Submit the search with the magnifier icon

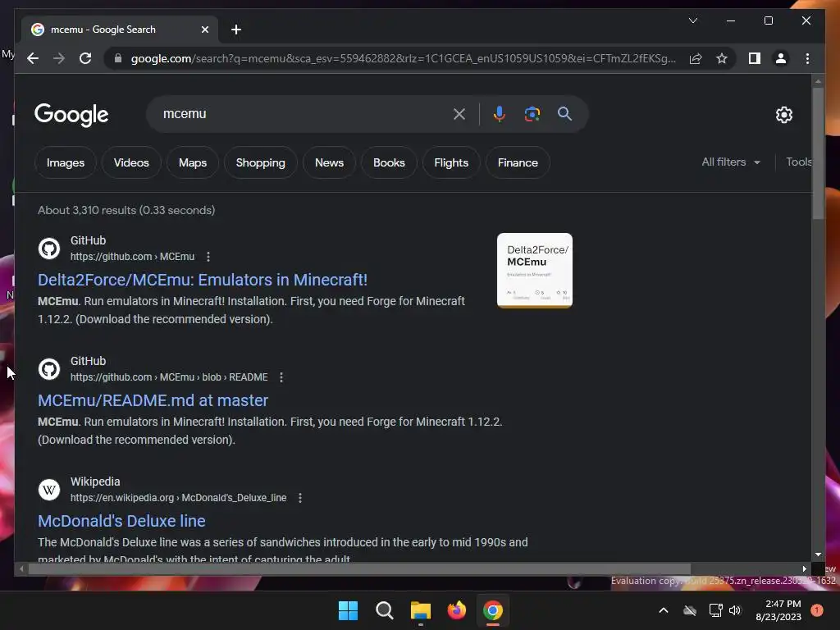pos(564,113)
